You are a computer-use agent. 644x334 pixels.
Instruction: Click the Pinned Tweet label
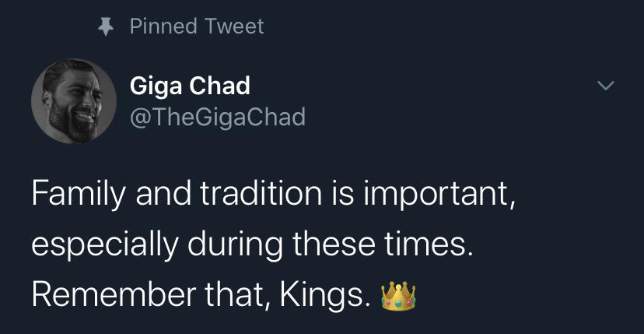tap(197, 26)
